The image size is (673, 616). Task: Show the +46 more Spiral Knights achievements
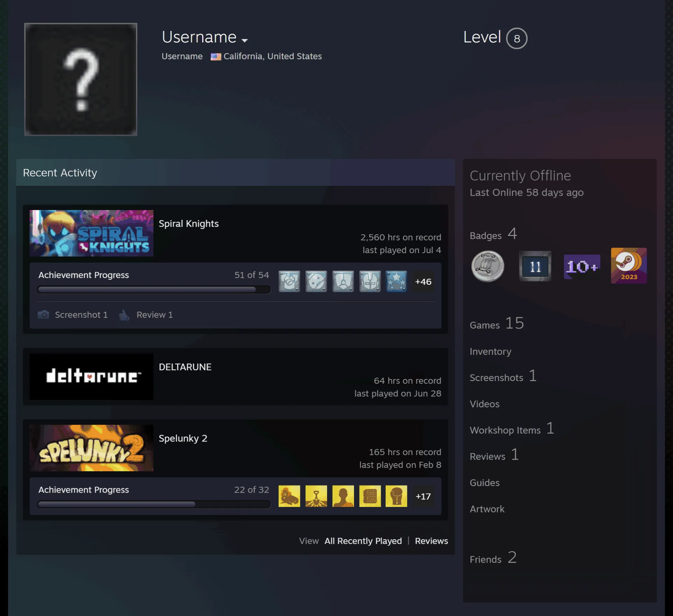(x=423, y=282)
